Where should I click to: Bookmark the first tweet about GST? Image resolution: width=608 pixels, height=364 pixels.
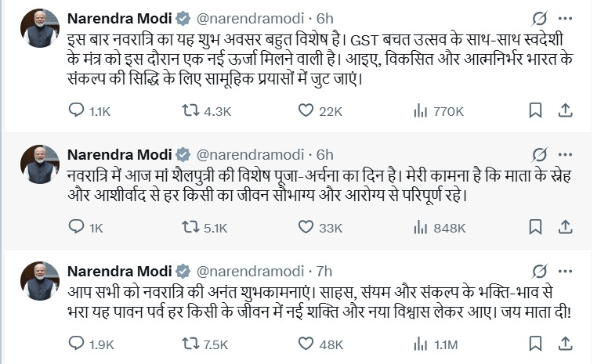(535, 111)
